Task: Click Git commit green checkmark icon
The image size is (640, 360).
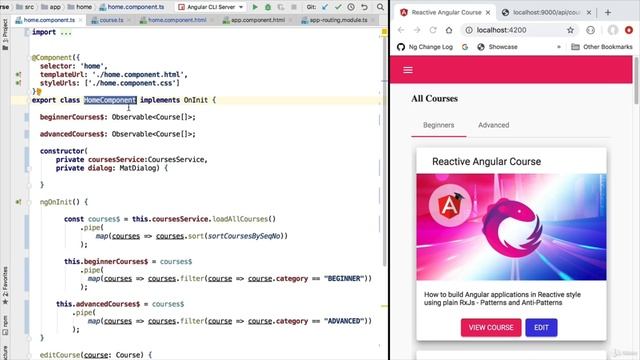Action: 338,7
